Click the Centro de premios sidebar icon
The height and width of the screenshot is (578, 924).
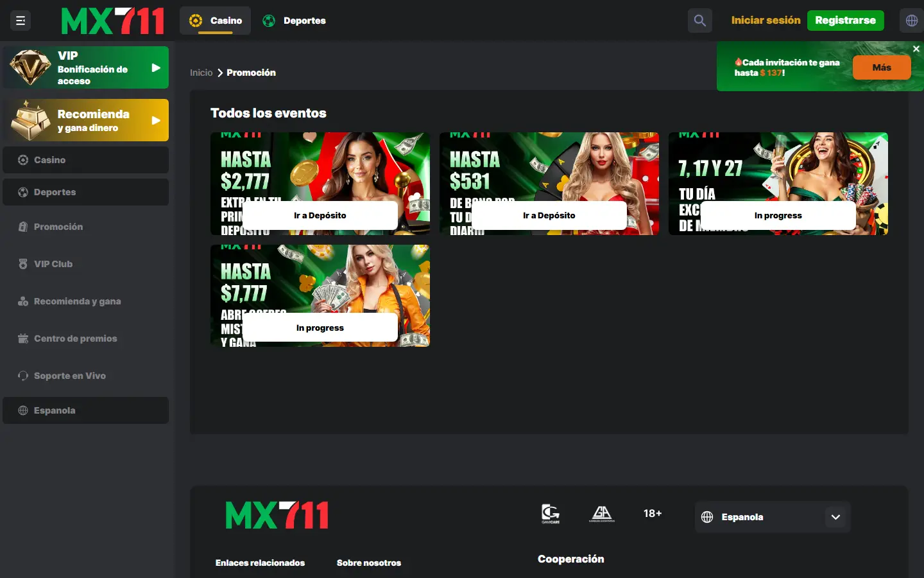pos(23,338)
